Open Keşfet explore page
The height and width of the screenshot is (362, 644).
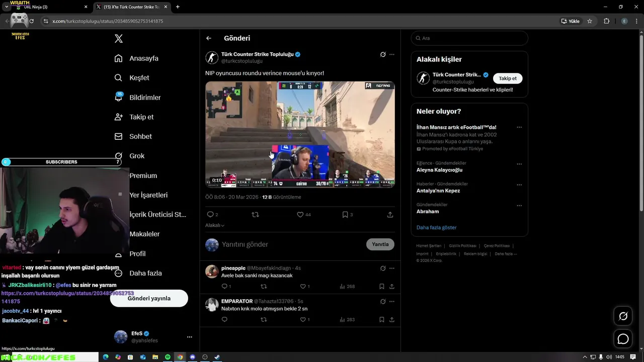coord(132,78)
